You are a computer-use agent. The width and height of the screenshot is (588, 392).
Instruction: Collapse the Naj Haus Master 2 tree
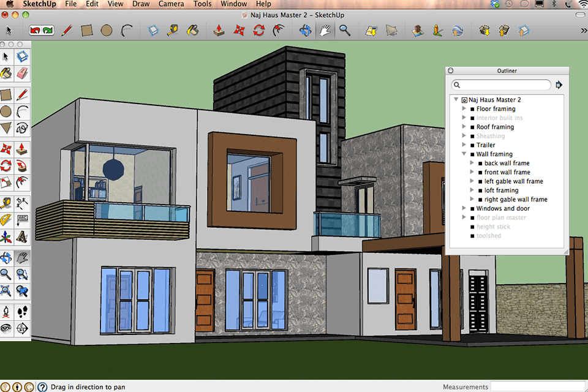coord(456,99)
